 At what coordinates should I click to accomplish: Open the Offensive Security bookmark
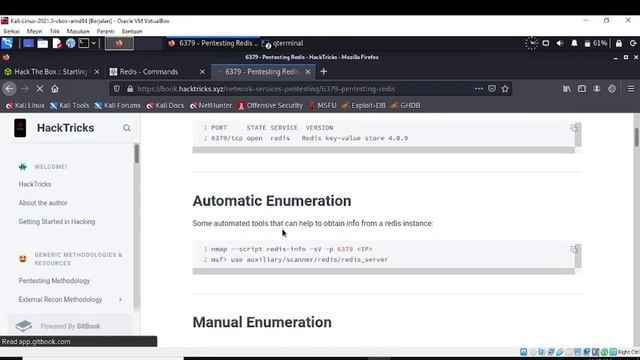tap(270, 106)
